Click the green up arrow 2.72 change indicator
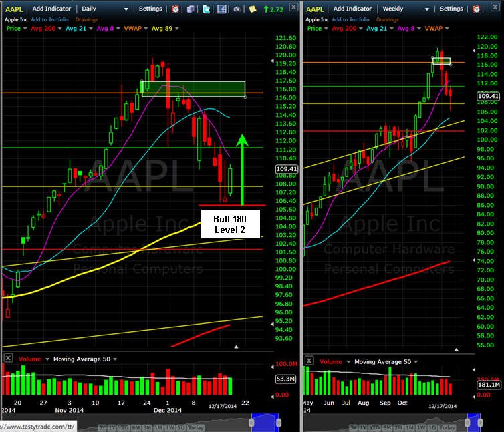Image resolution: width=504 pixels, height=432 pixels. (273, 9)
